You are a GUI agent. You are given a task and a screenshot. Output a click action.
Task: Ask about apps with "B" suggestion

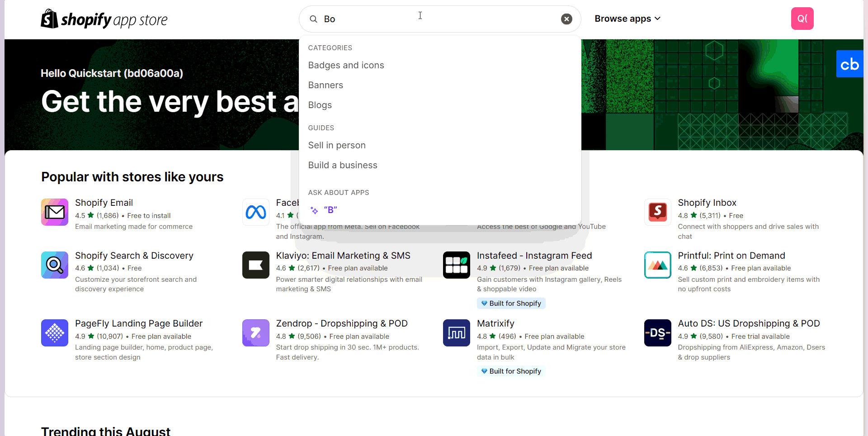pyautogui.click(x=330, y=210)
